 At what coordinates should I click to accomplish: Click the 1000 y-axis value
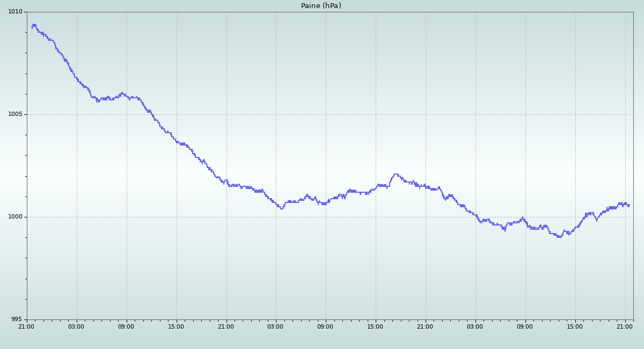(x=15, y=217)
